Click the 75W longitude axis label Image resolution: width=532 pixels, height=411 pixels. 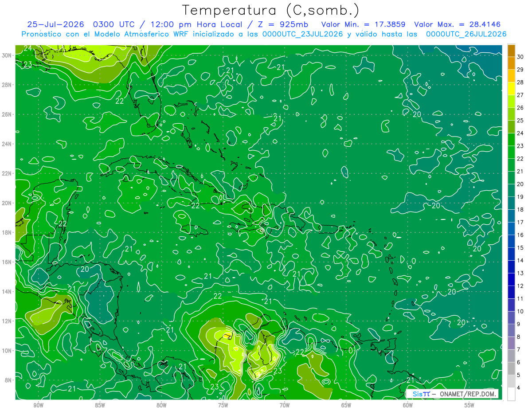[x=223, y=405]
